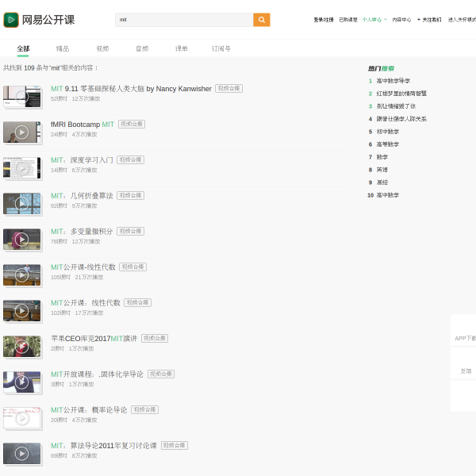
Task: Click hot search item 别让情绪毁了你
Action: pyautogui.click(x=396, y=106)
